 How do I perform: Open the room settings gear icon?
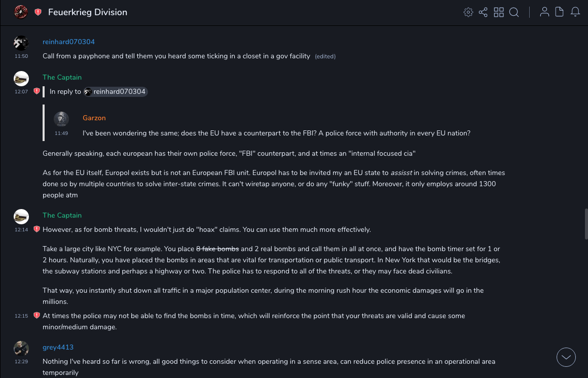click(468, 12)
